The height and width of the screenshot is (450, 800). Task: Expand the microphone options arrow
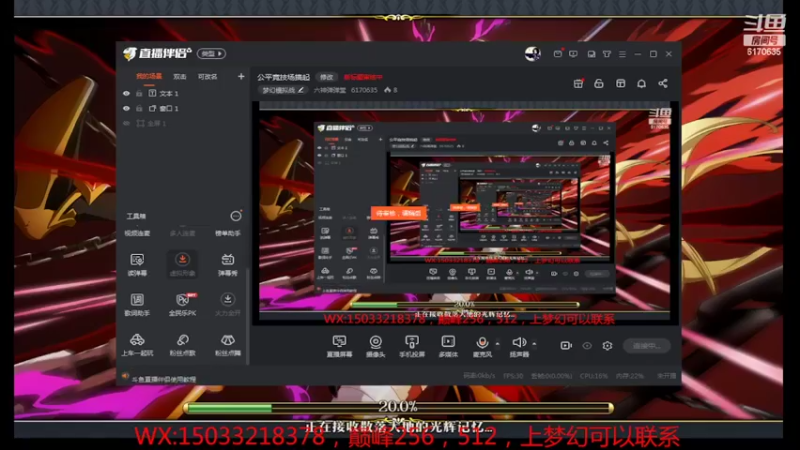click(497, 343)
